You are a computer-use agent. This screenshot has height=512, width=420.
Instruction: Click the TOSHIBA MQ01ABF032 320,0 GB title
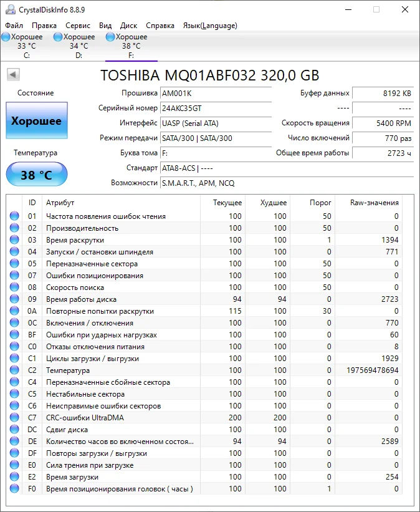tap(209, 75)
